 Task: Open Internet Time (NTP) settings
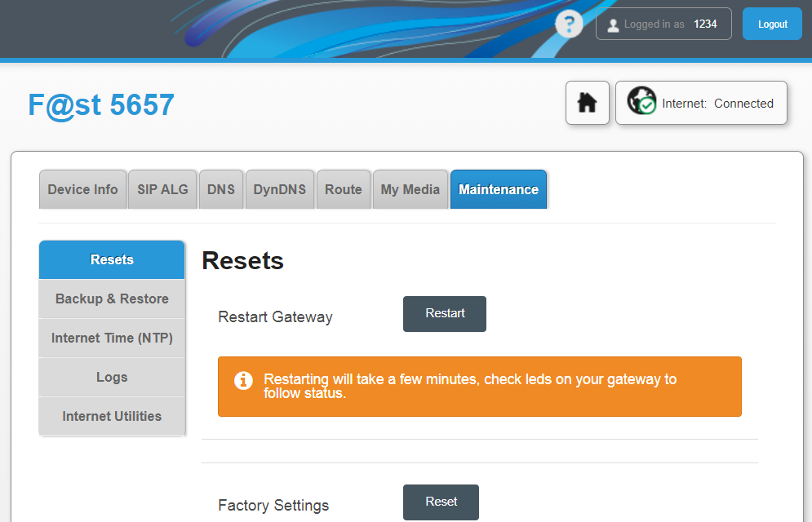112,338
